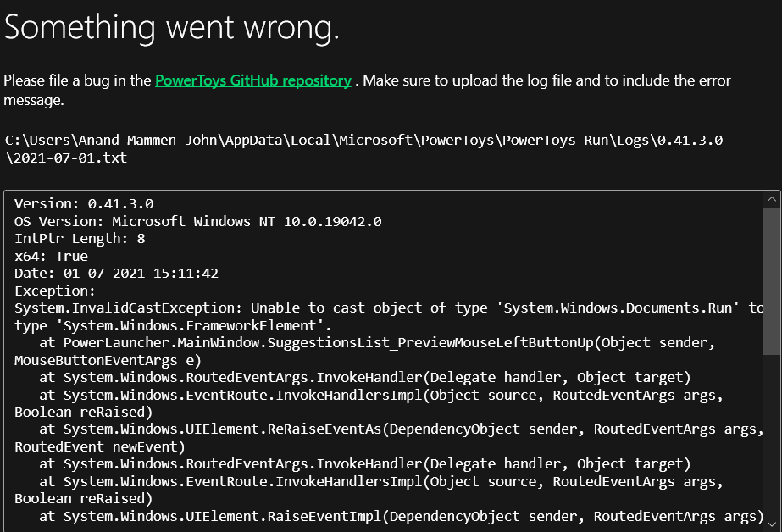Click the scrollbar down arrow
This screenshot has height=532, width=782.
pos(771,523)
